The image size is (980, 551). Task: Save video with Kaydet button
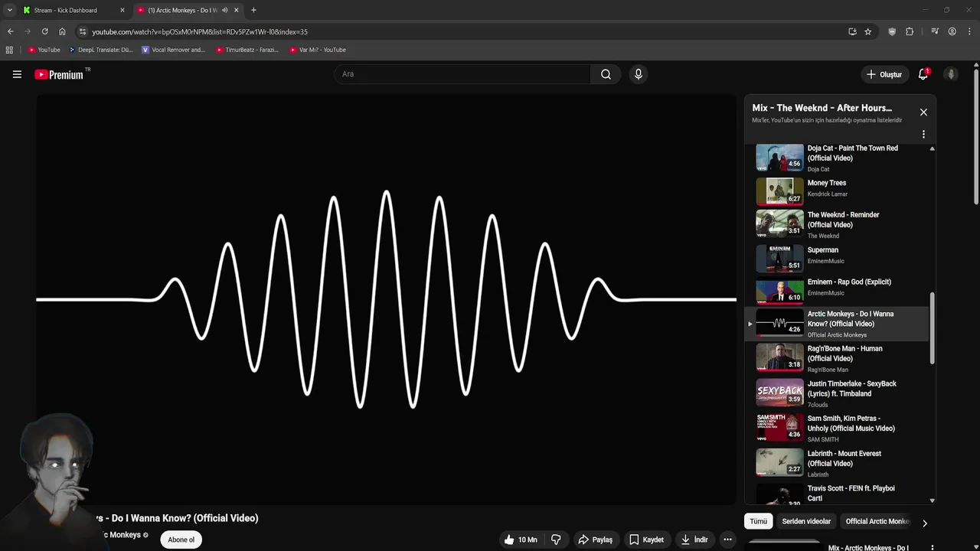(646, 540)
